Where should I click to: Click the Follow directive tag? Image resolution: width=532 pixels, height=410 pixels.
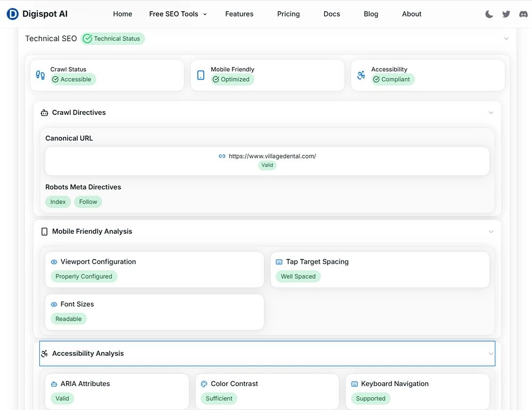pyautogui.click(x=88, y=202)
